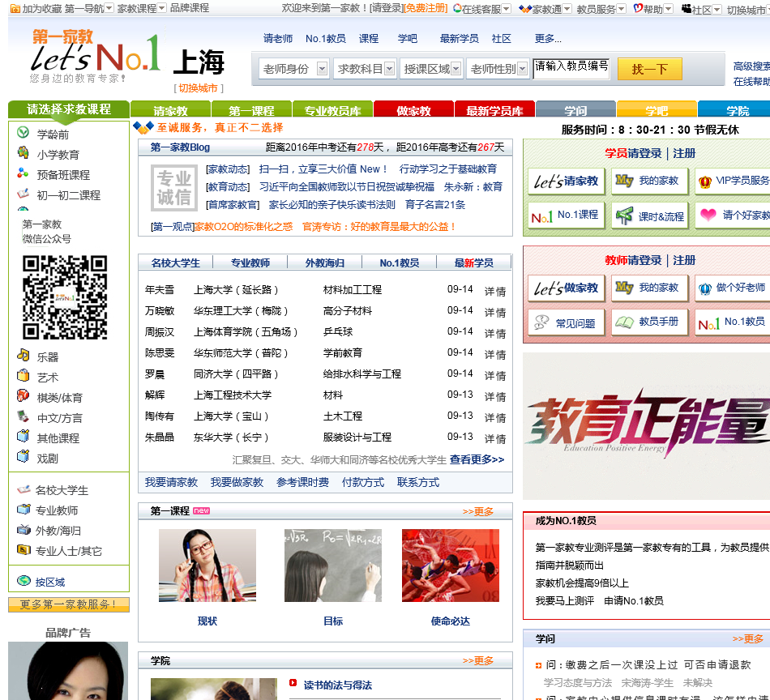Click the 名校大学生 sidebar icon

point(24,489)
